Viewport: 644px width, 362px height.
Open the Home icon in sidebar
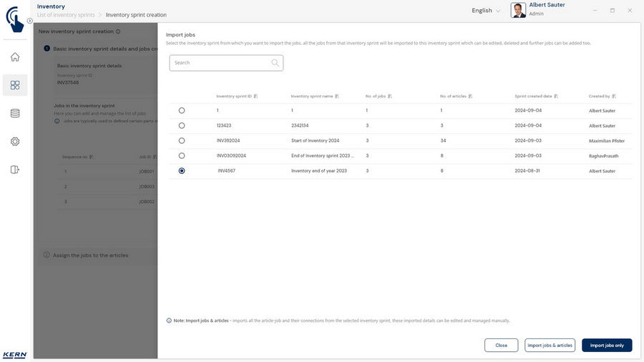point(15,57)
